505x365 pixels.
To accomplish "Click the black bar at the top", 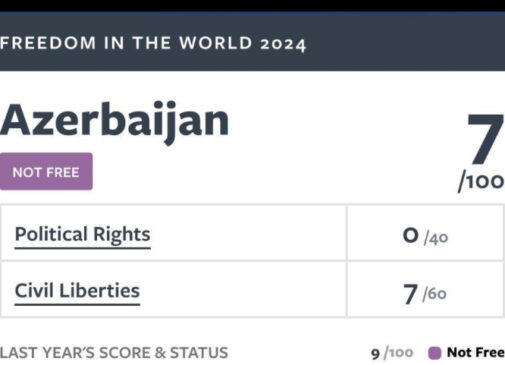I will click(x=252, y=6).
